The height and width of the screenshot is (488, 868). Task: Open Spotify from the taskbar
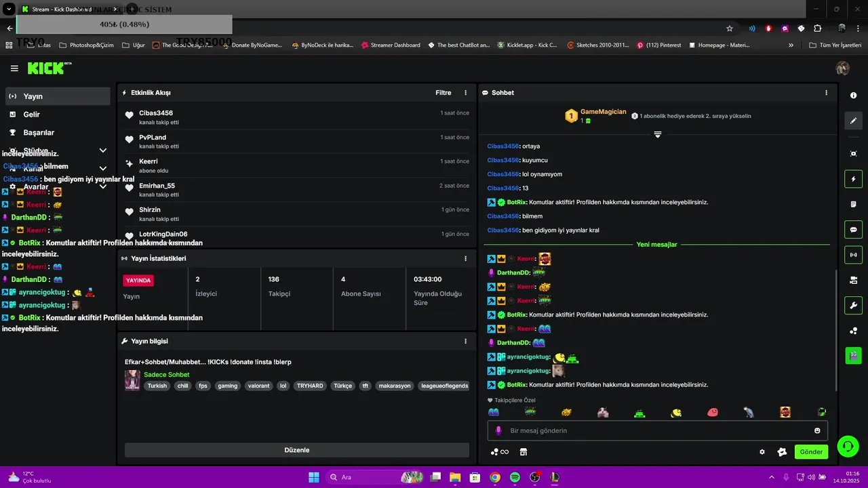[515, 477]
